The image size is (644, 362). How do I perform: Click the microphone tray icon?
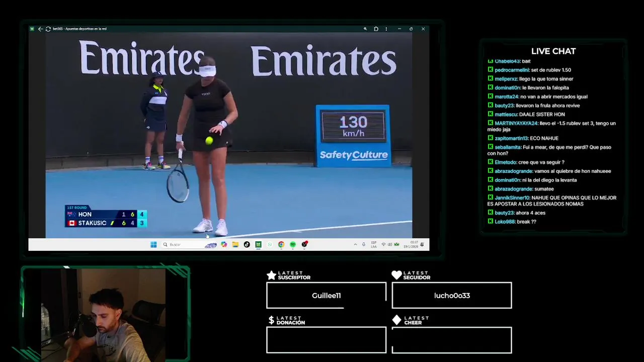point(364,244)
